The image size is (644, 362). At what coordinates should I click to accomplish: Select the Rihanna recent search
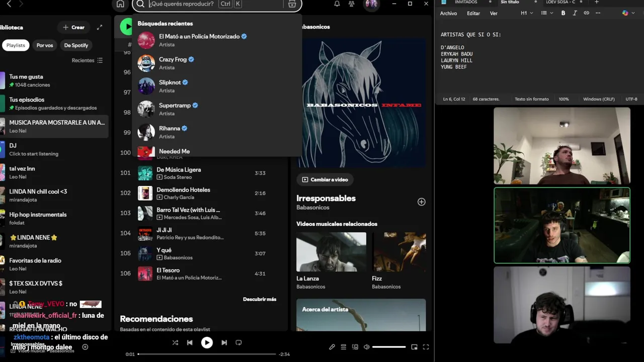(x=216, y=132)
